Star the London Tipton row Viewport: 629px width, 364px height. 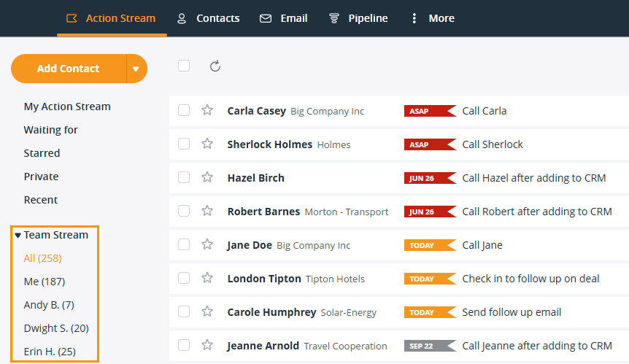[207, 278]
